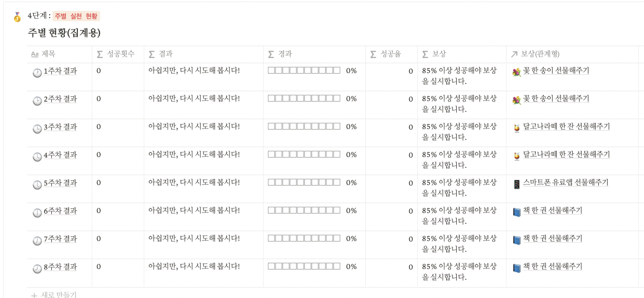Click the latte drink icon in the 3주차 결과 row
Viewport: 644px width, 298px height.
click(516, 129)
